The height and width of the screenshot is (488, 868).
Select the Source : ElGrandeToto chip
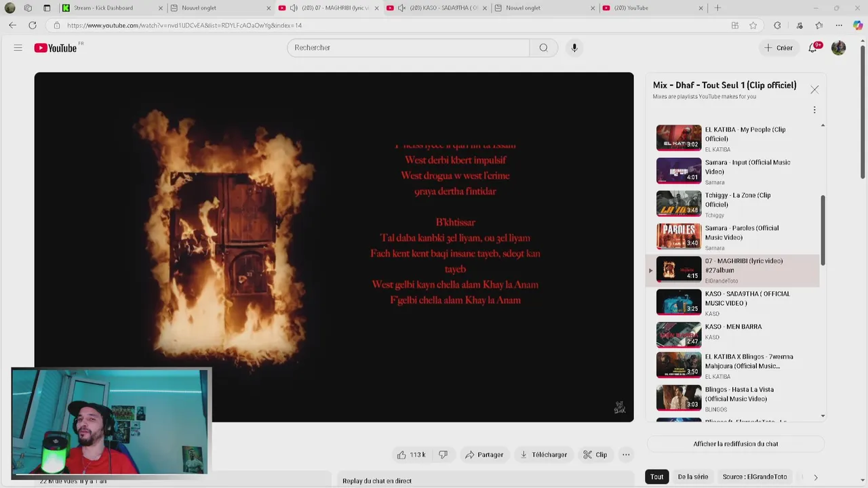point(755,476)
